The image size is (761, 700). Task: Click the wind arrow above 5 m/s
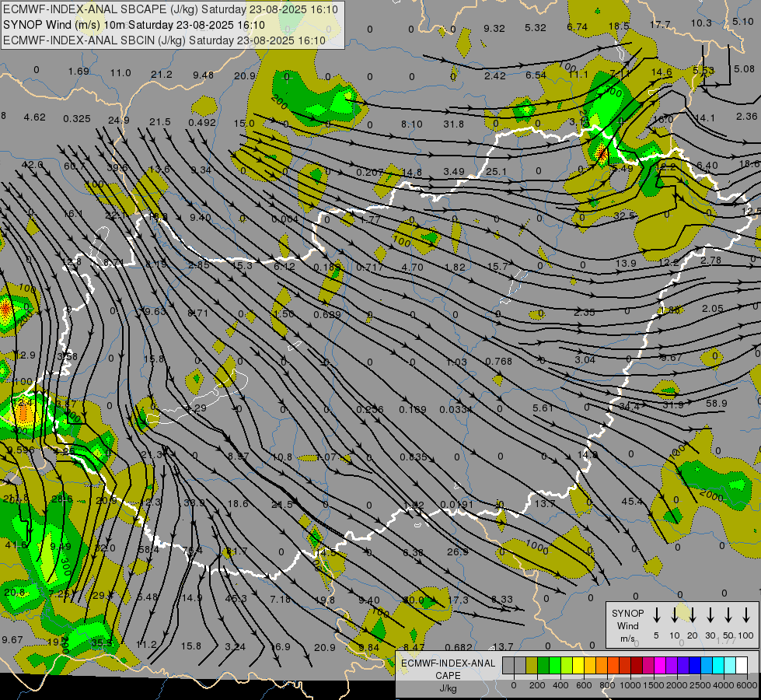click(x=657, y=615)
